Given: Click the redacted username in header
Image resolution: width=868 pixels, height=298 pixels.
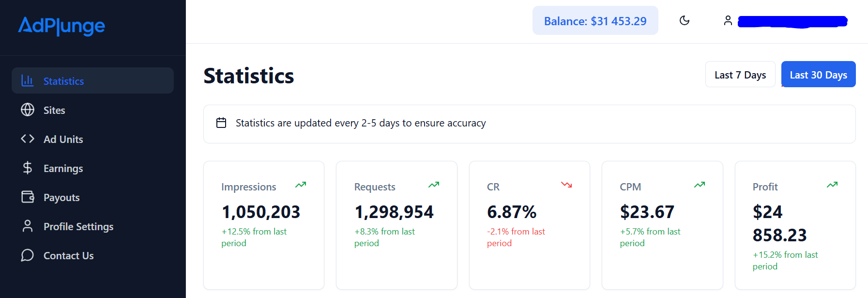Looking at the screenshot, I should click(x=792, y=21).
